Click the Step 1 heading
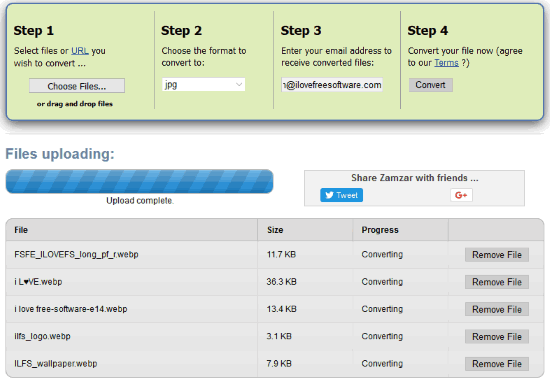The width and height of the screenshot is (550, 382). coord(34,31)
